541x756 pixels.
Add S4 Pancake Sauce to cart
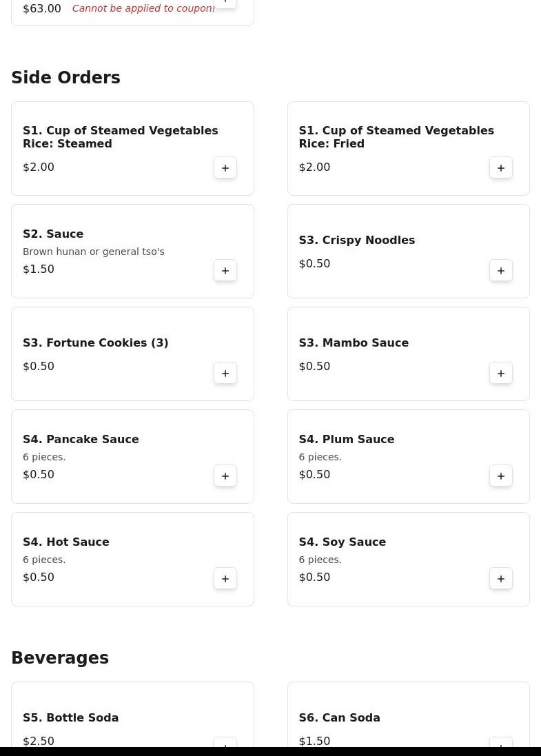point(225,476)
